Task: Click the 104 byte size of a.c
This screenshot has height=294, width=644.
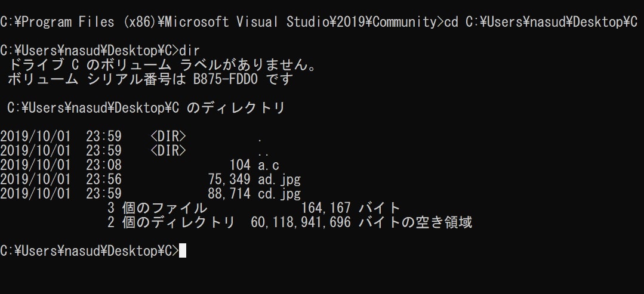Action: pos(241,165)
